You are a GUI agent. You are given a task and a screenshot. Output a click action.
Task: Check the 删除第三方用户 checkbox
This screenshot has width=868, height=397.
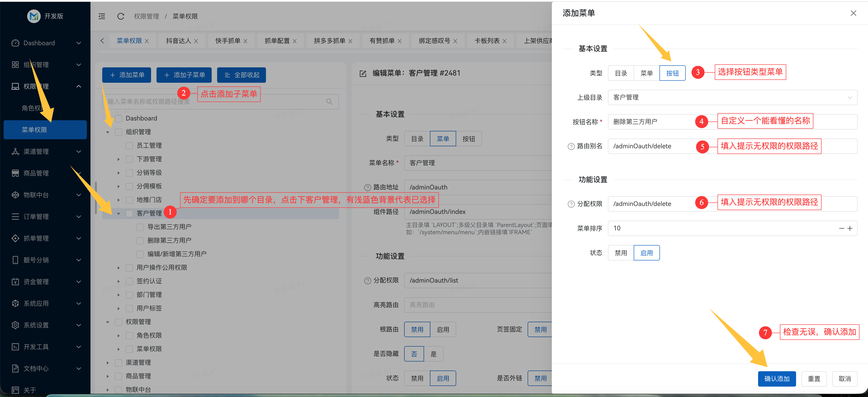[140, 240]
